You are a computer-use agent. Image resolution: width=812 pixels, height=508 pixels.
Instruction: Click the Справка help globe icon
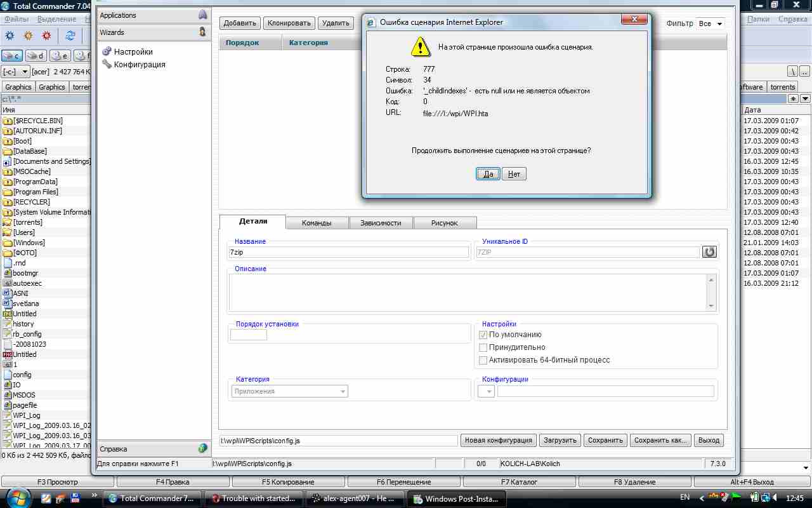tap(202, 448)
